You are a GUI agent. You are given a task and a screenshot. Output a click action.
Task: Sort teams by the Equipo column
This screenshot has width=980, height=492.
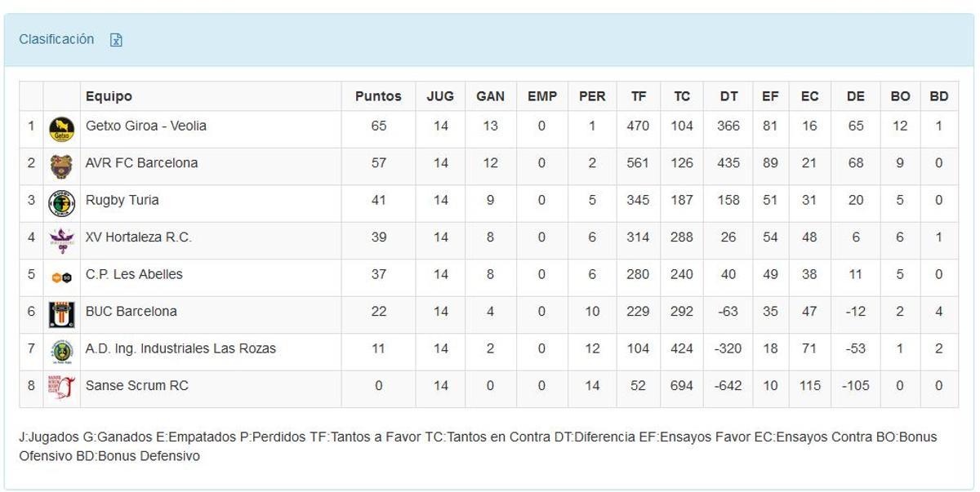[x=107, y=95]
